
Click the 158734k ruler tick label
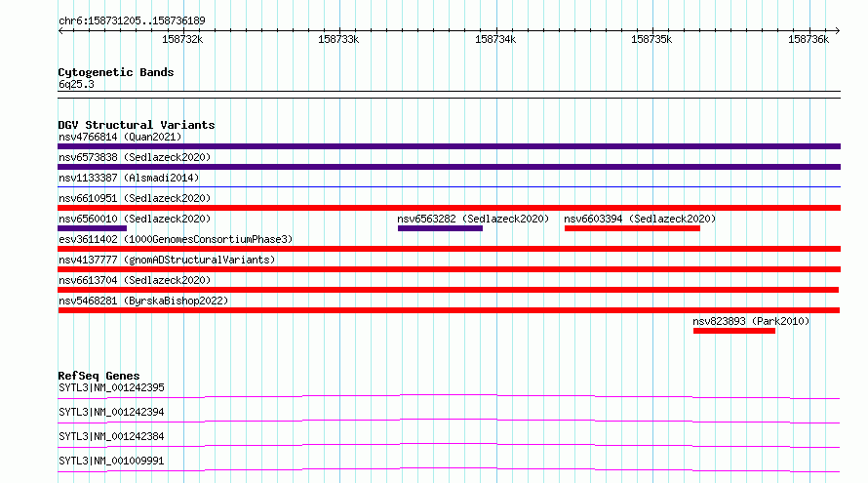pyautogui.click(x=495, y=39)
